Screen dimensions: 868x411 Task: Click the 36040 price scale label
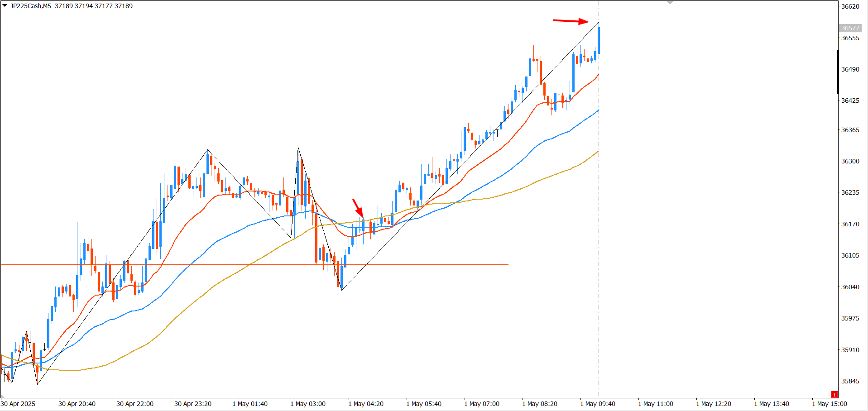pyautogui.click(x=850, y=287)
